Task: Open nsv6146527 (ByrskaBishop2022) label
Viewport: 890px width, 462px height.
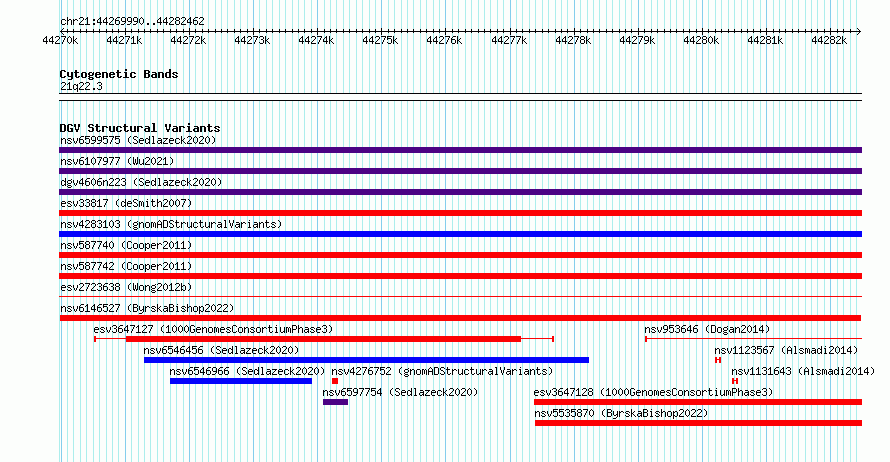Action: tap(147, 308)
